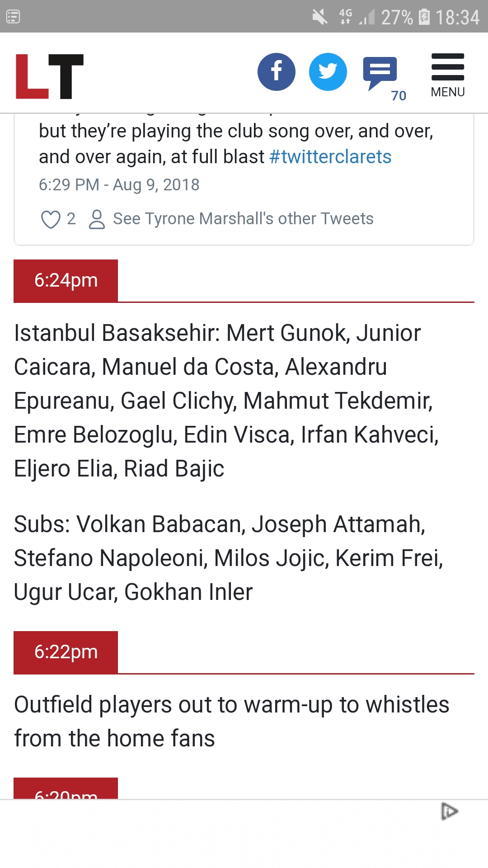This screenshot has width=488, height=868.
Task: Tap the LT logo
Action: click(x=50, y=76)
